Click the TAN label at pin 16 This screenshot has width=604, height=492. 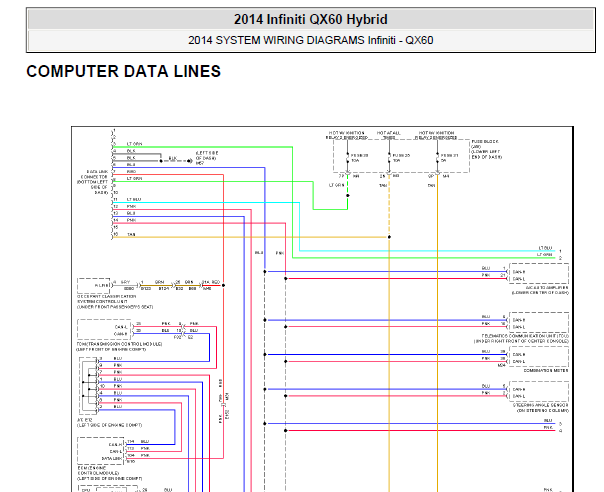(131, 234)
